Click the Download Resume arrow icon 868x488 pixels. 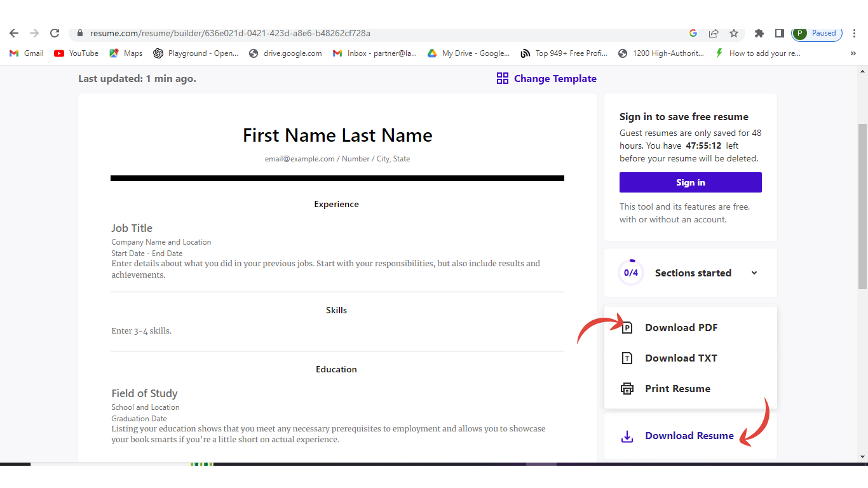[627, 436]
